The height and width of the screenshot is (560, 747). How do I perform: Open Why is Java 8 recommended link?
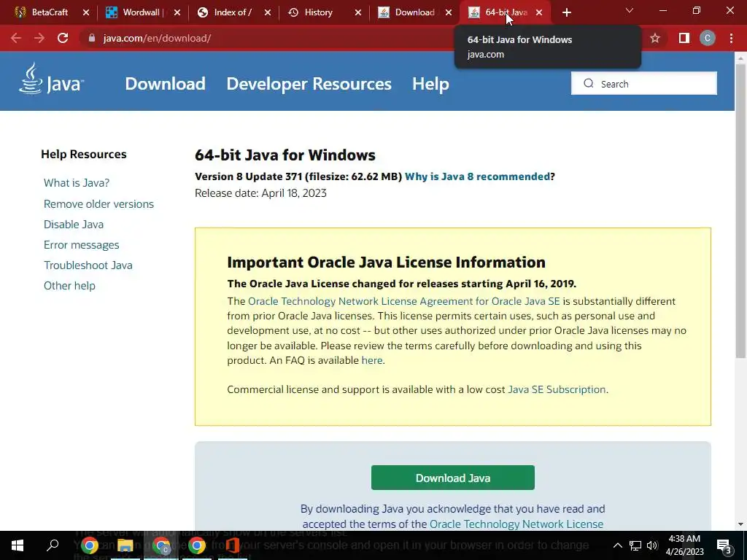[x=477, y=176]
